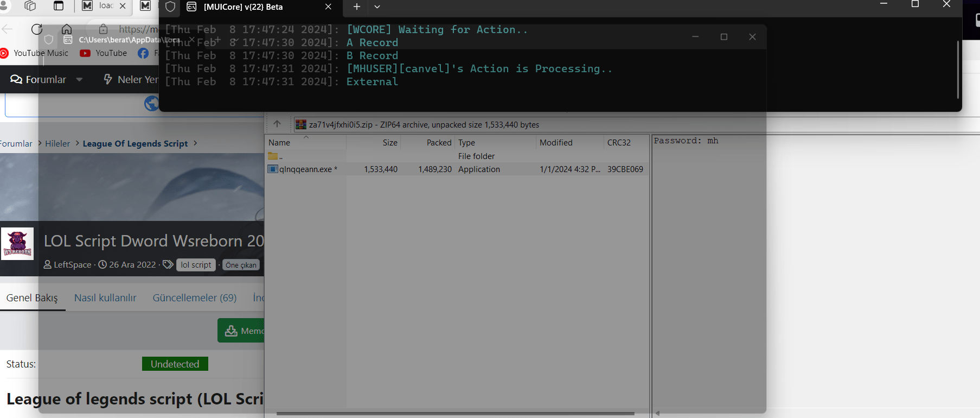Switch to the second M-icon browser tab
980x418 pixels.
point(145,6)
